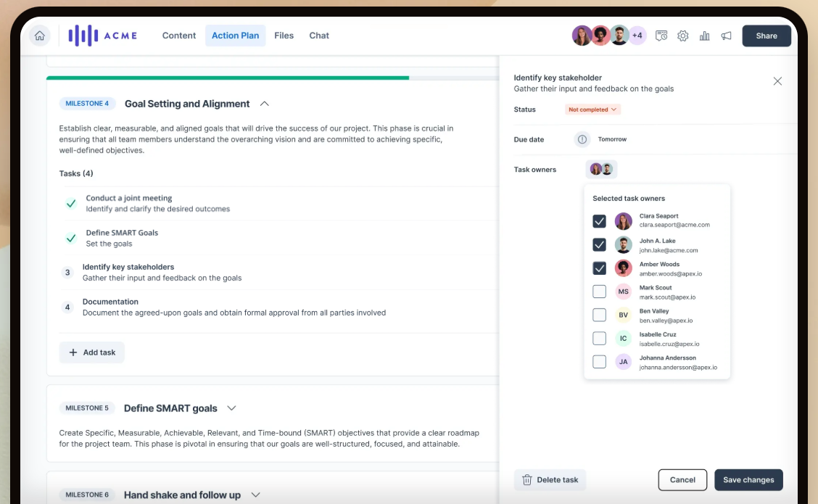The width and height of the screenshot is (818, 504).
Task: Open the +4 more members avatar
Action: point(637,36)
